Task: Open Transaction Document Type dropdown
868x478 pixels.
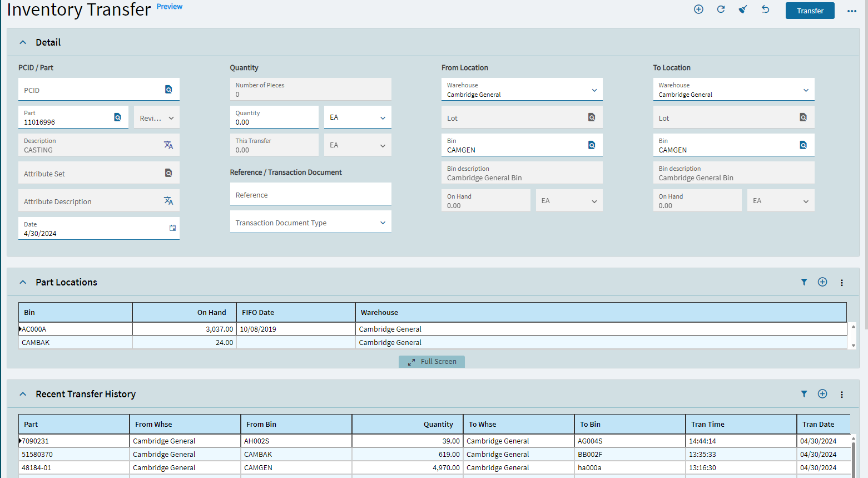Action: (383, 223)
